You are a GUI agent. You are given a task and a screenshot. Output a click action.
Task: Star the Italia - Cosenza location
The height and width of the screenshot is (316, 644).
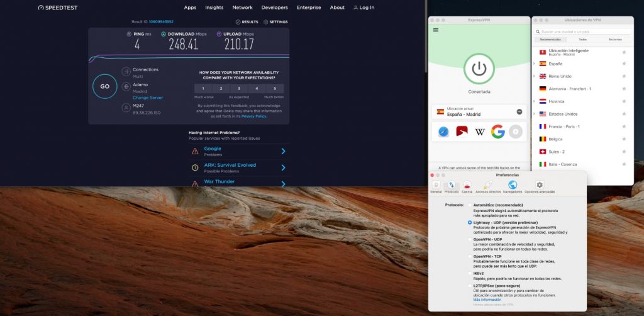click(x=624, y=164)
